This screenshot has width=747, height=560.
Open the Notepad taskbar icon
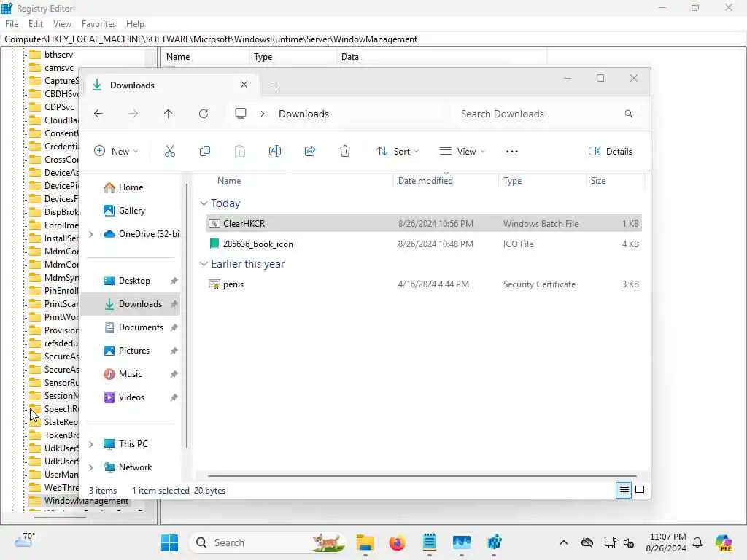click(x=429, y=542)
